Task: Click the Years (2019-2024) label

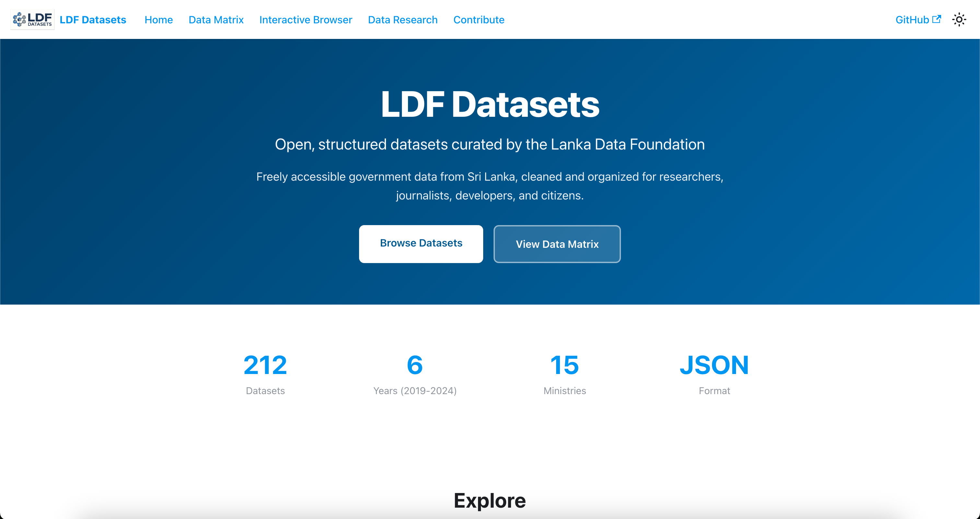Action: coord(415,391)
